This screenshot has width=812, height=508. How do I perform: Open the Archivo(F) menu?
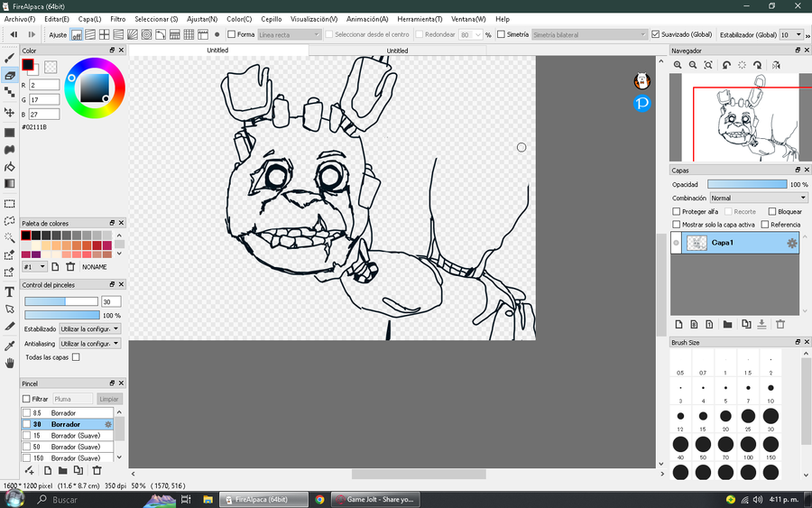pyautogui.click(x=20, y=19)
